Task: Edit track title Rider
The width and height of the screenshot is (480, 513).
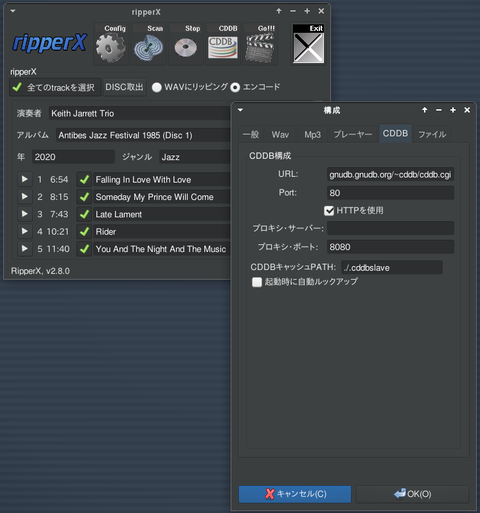Action: pos(162,231)
